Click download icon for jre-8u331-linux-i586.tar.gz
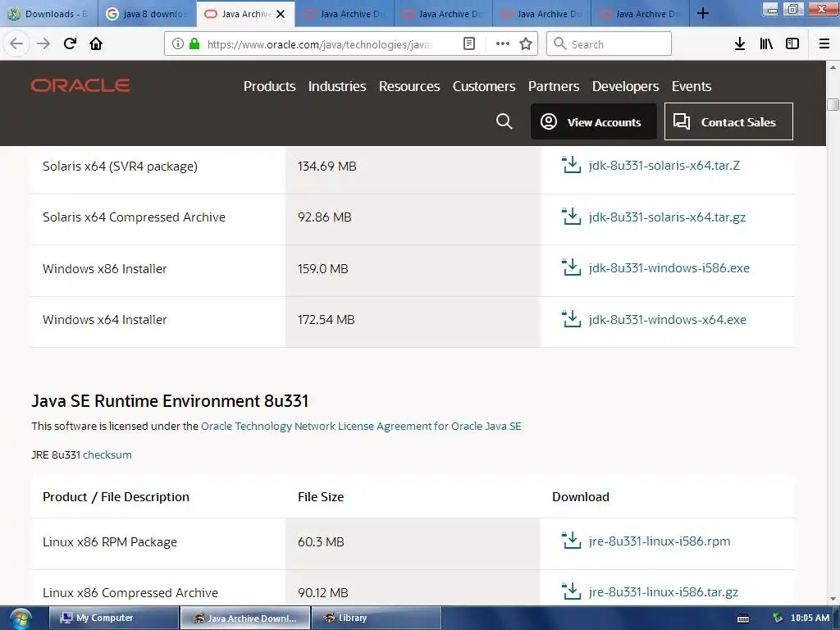Viewport: 840px width, 630px height. (571, 591)
